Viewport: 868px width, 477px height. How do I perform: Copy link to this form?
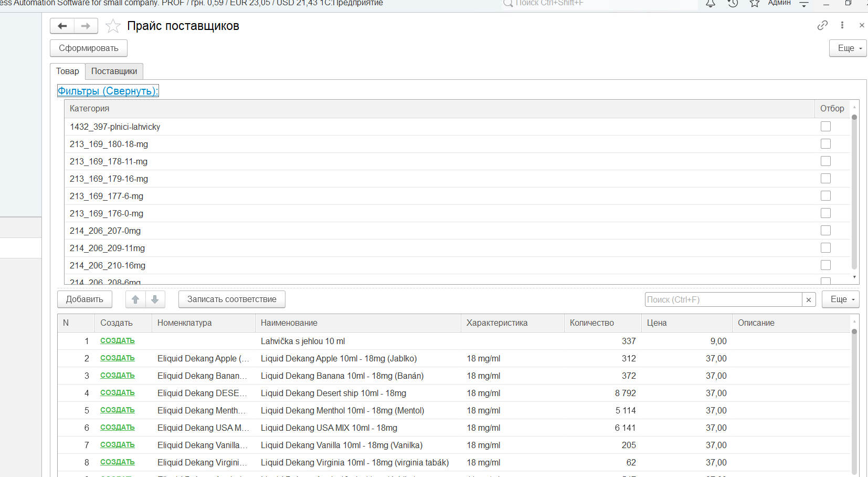(x=822, y=25)
